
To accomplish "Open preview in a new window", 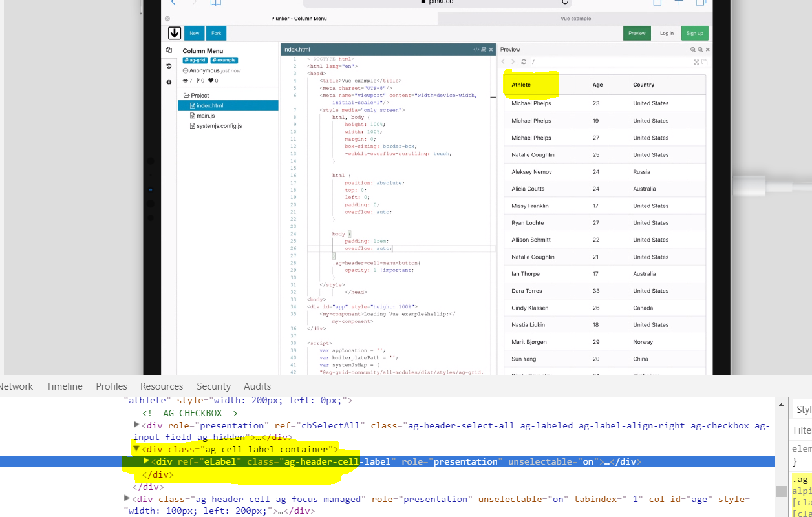I will (705, 62).
